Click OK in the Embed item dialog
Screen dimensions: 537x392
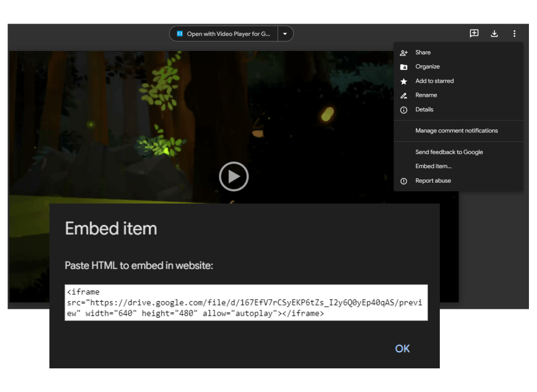402,349
